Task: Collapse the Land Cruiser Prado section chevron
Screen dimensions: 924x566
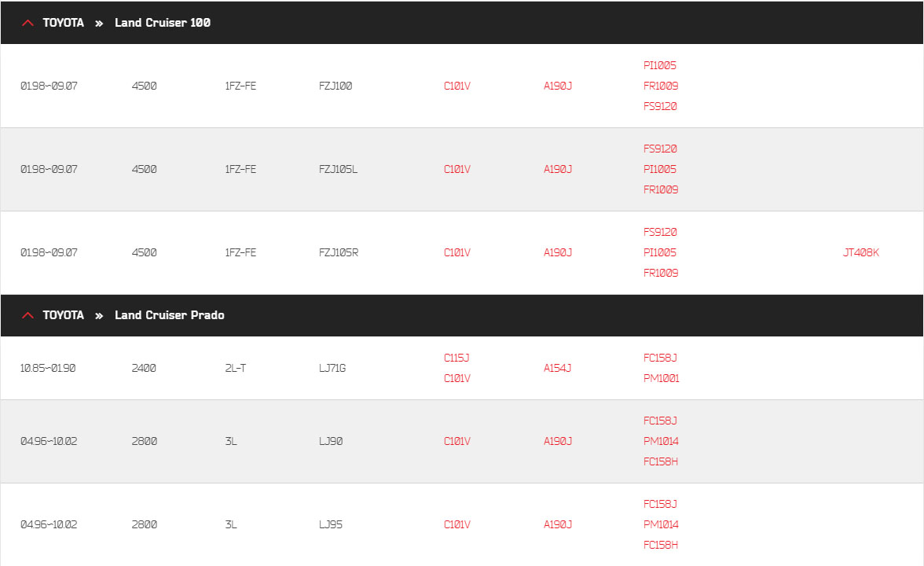Action: pyautogui.click(x=27, y=315)
